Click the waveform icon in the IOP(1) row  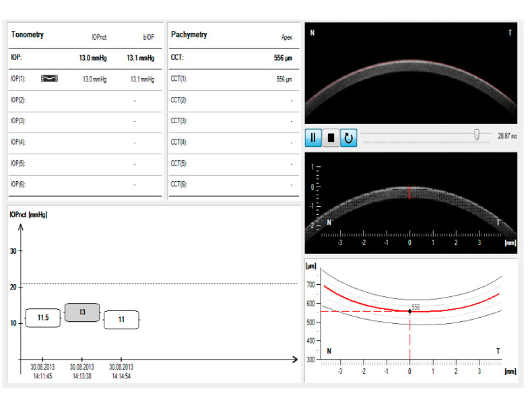[x=50, y=79]
